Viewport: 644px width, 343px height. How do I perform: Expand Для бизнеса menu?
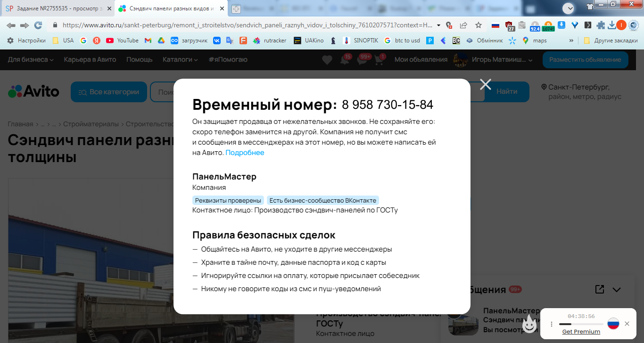[x=31, y=59]
